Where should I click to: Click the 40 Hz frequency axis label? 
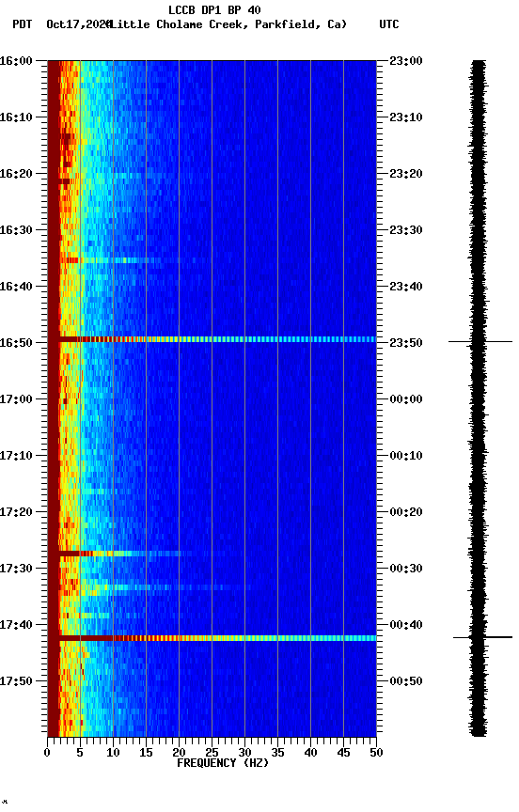(x=310, y=753)
